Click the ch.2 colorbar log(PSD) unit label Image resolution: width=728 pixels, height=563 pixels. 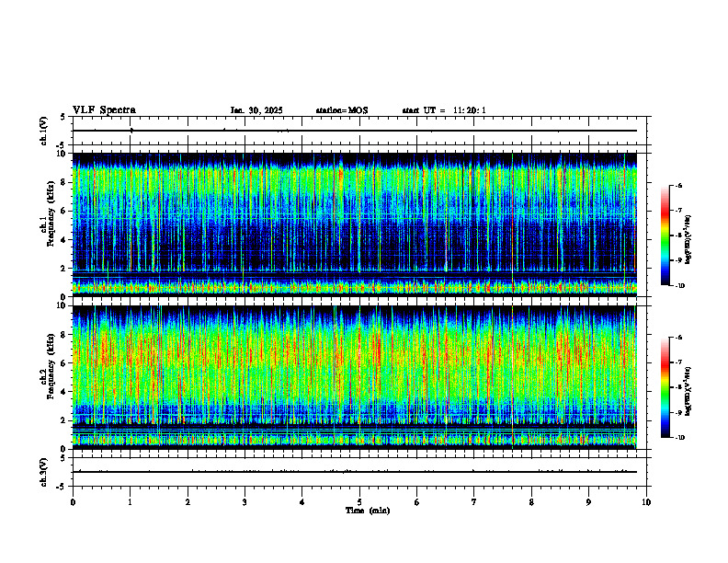(x=688, y=391)
